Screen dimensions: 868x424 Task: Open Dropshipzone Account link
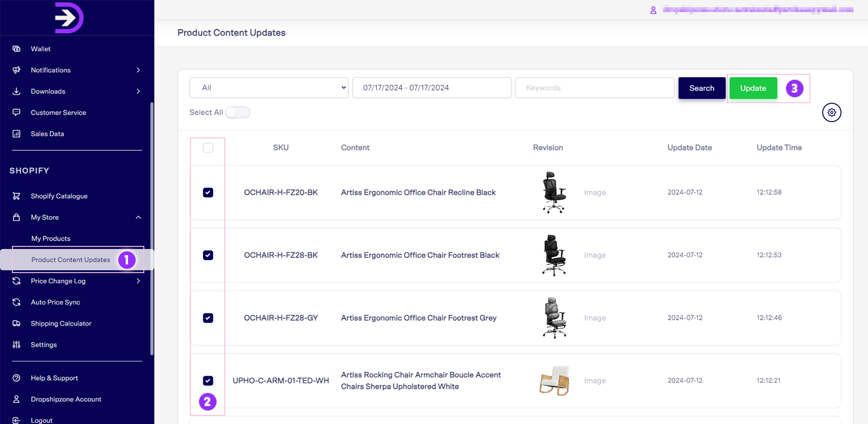pyautogui.click(x=66, y=399)
